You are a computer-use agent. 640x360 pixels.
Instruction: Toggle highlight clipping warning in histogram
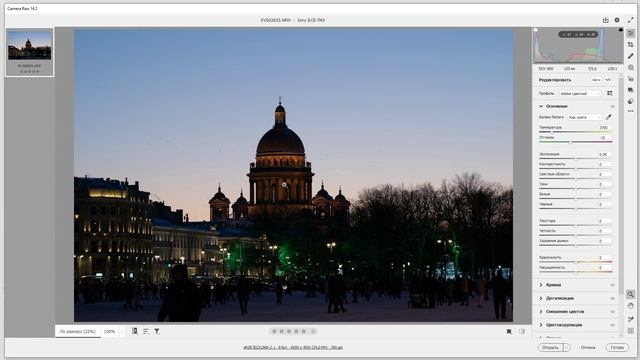pyautogui.click(x=621, y=30)
